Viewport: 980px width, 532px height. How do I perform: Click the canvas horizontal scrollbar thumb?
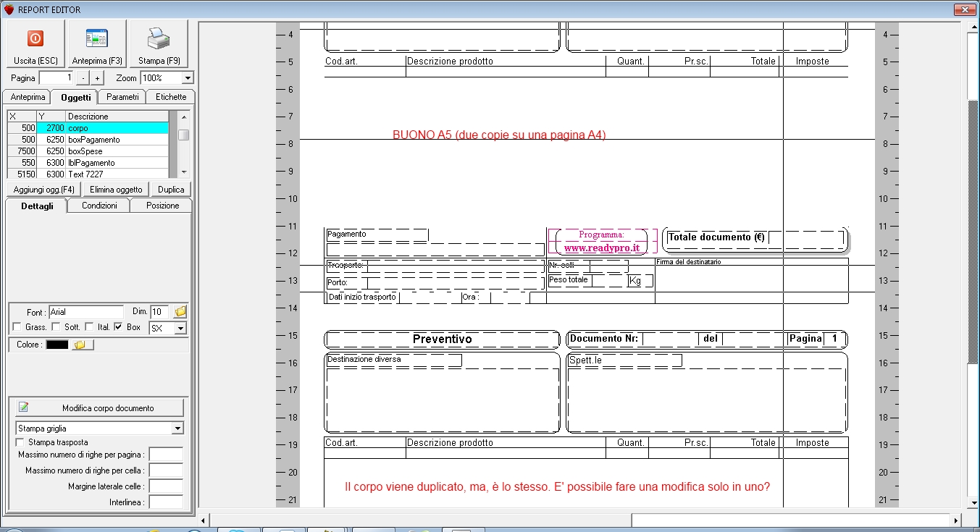point(791,520)
